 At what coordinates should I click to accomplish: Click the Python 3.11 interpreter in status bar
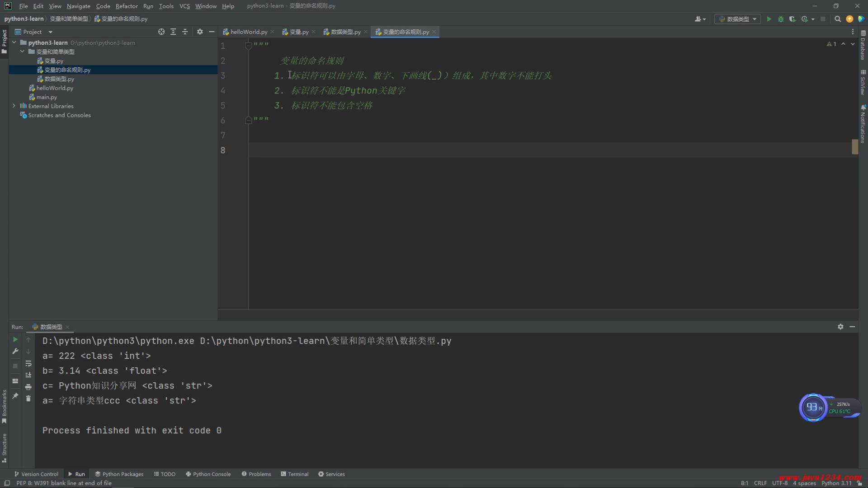[x=836, y=483]
